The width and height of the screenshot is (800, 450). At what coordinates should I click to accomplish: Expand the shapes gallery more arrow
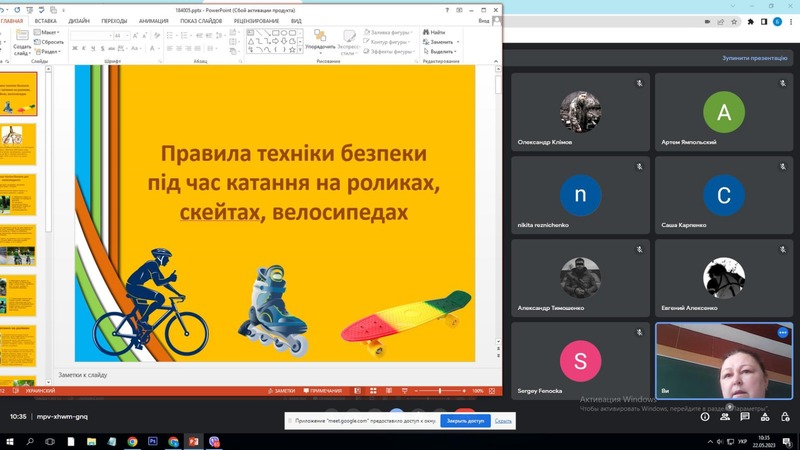click(x=299, y=52)
